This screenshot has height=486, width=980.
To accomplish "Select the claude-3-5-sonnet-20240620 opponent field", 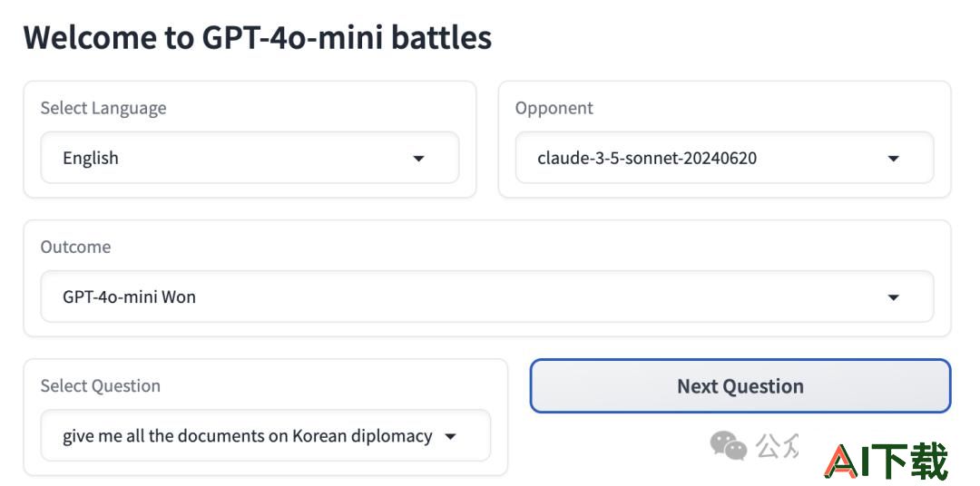I will click(x=724, y=158).
